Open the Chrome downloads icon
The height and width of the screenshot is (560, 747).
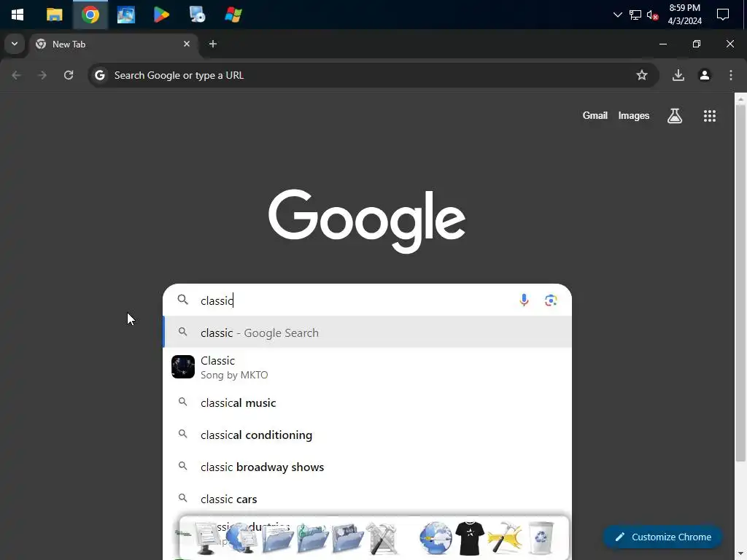click(x=678, y=75)
